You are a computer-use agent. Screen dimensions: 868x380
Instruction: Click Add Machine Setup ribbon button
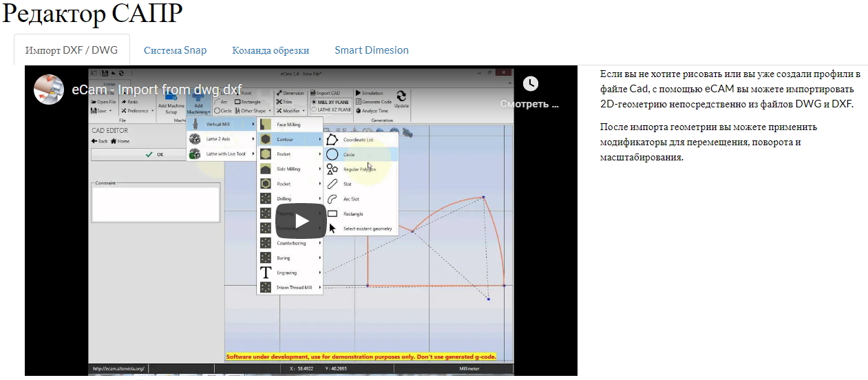(171, 103)
